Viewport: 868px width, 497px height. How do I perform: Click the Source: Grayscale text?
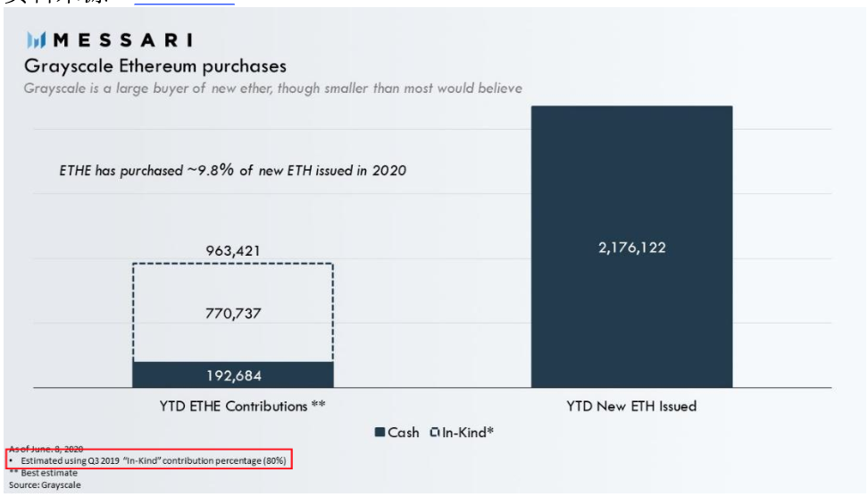tap(45, 484)
